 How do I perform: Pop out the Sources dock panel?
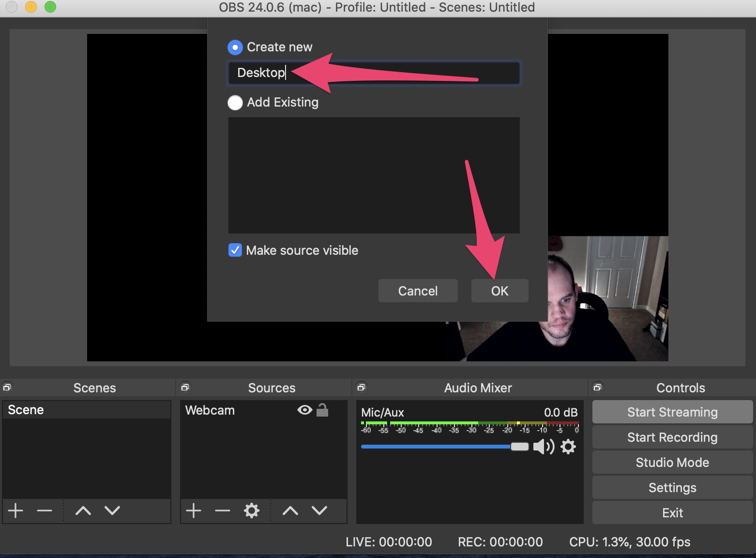click(x=185, y=387)
